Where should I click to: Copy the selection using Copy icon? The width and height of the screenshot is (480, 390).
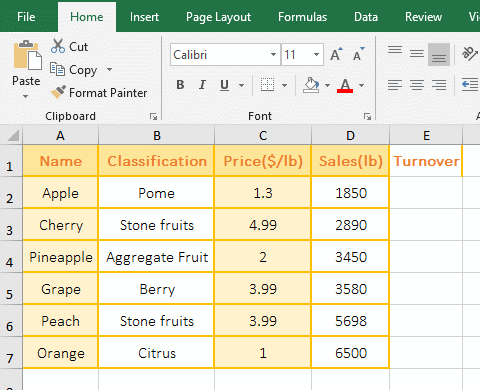coord(57,69)
